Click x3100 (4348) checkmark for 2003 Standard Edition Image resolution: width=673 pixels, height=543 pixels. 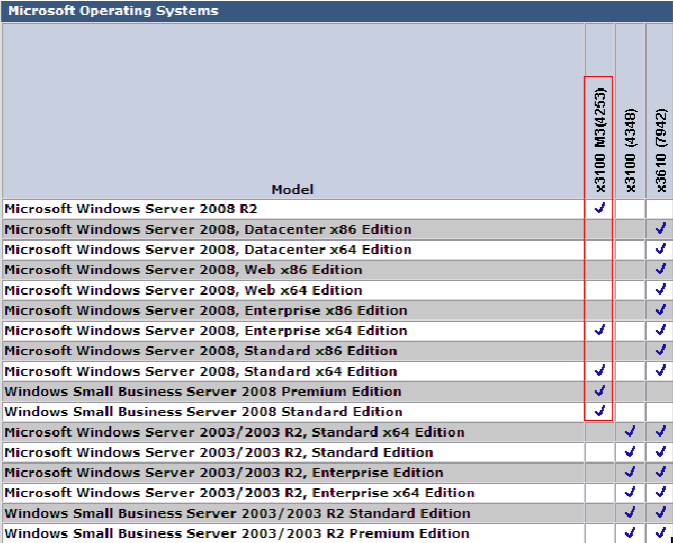pos(630,452)
